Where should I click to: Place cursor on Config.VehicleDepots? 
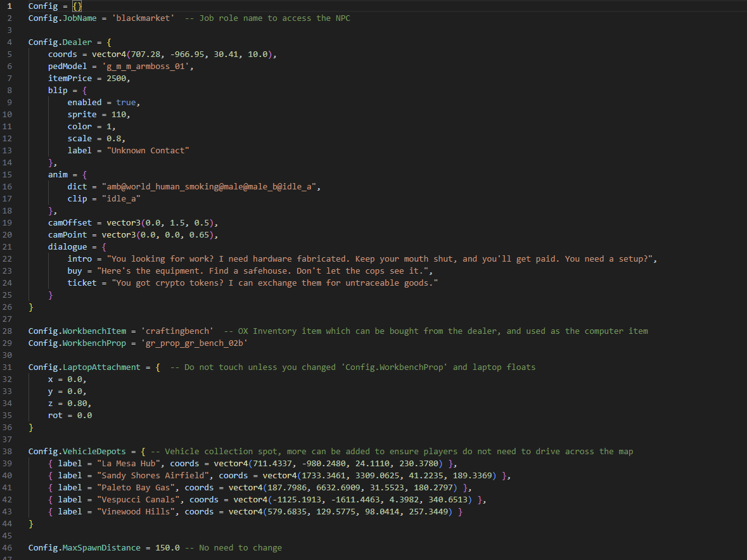(x=77, y=452)
